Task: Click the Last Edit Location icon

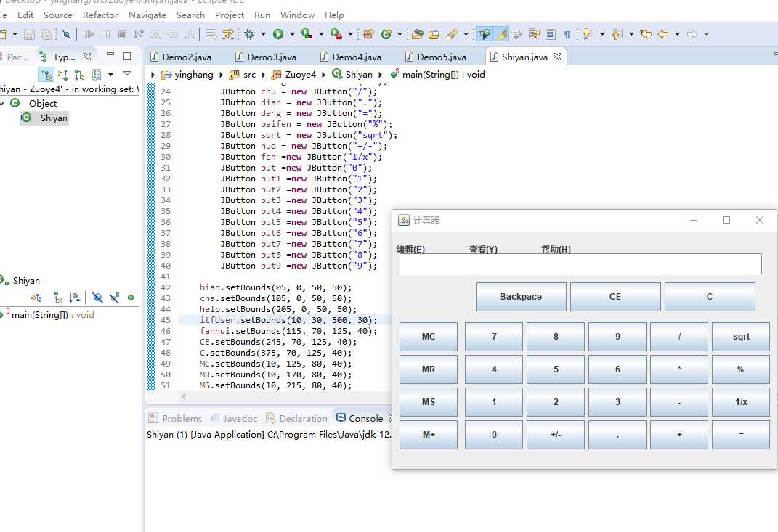Action: [646, 34]
